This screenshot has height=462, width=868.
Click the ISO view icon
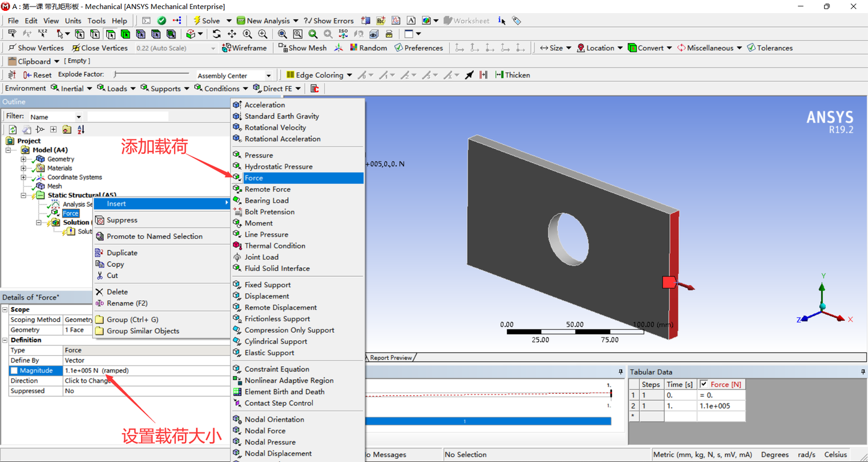[x=342, y=34]
